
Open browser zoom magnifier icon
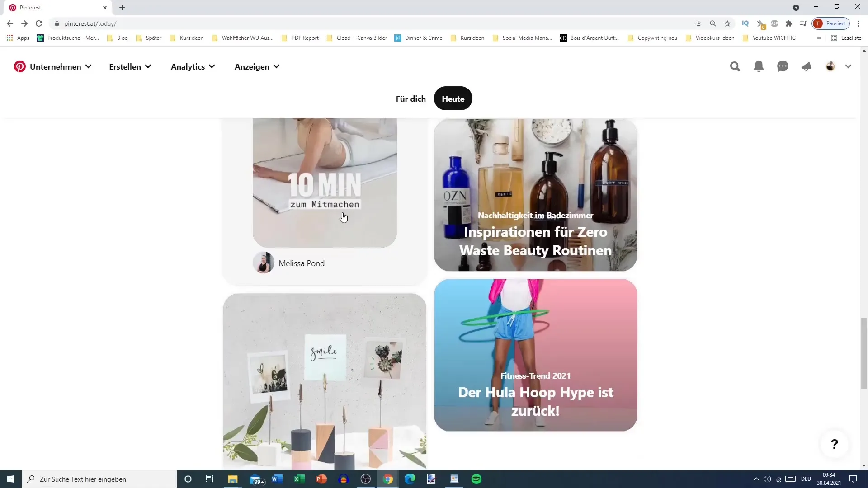713,23
